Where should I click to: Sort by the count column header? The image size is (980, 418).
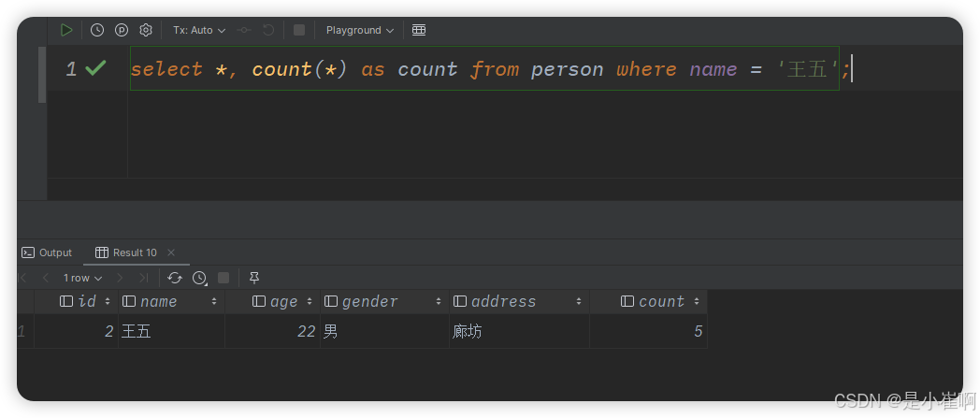click(648, 301)
